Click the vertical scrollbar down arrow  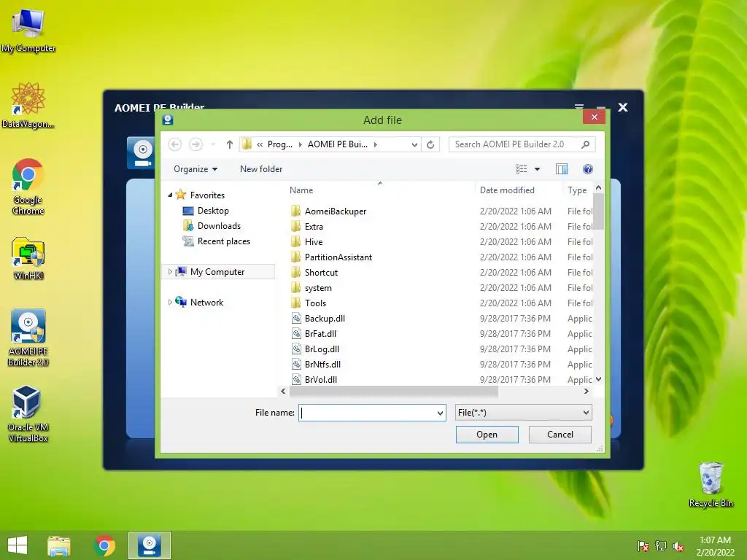pos(598,379)
